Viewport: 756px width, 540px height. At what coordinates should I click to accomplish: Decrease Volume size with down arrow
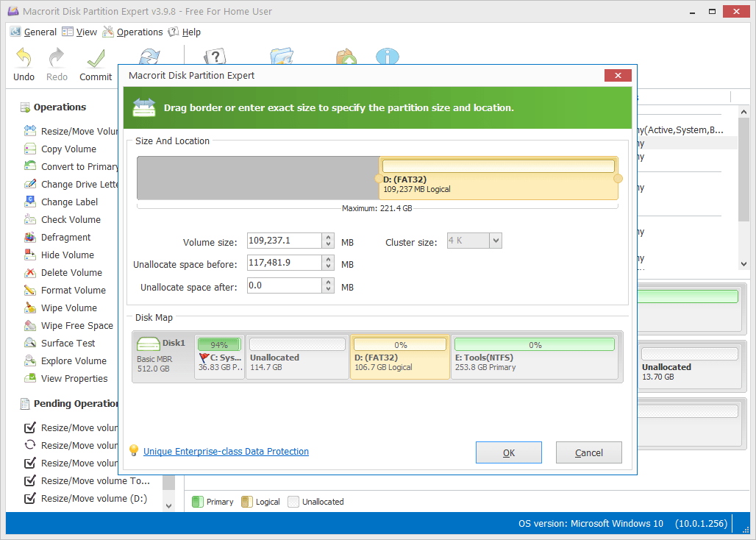click(x=328, y=244)
